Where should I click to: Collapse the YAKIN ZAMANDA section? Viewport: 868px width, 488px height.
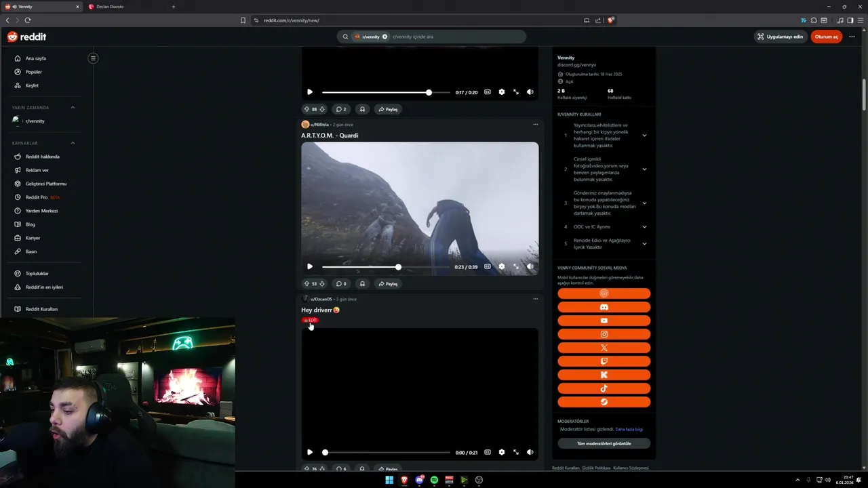[73, 107]
